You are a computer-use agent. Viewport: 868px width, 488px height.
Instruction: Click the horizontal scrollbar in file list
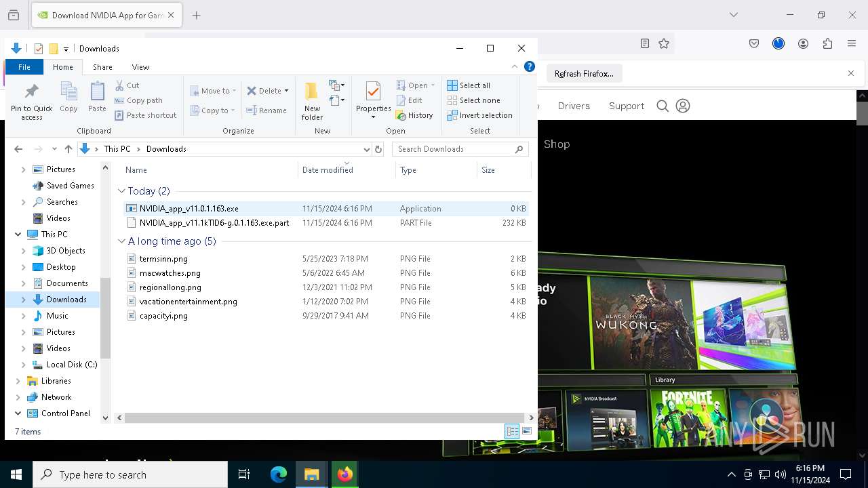(x=326, y=418)
